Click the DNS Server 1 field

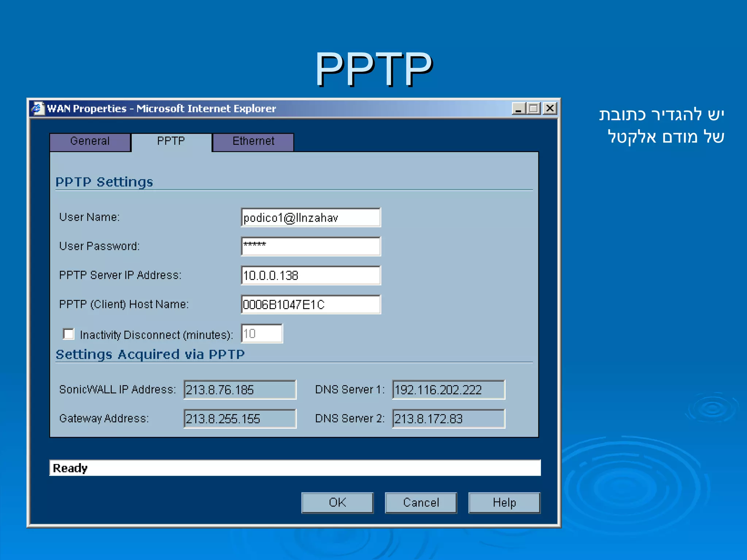tap(449, 390)
